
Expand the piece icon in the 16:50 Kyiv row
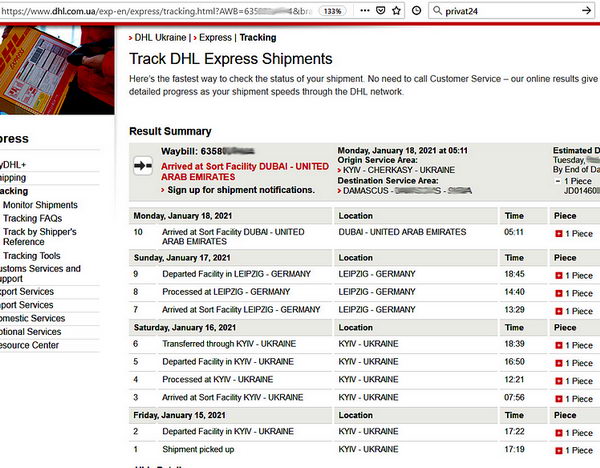(x=558, y=363)
